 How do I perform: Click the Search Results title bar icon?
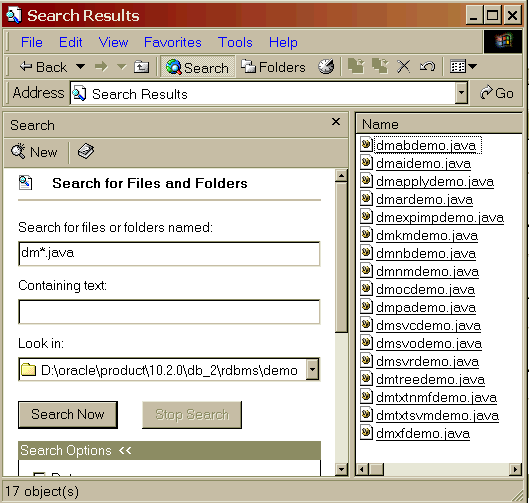pos(14,16)
